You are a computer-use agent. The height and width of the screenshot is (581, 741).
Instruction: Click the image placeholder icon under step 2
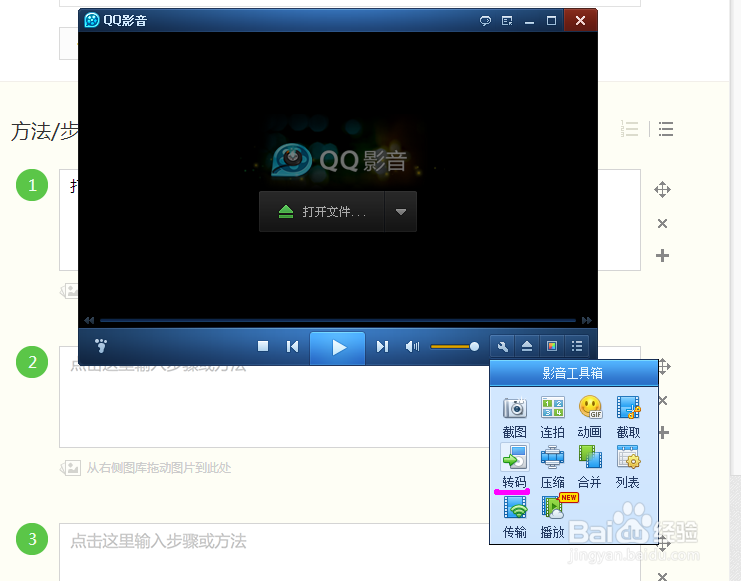click(x=70, y=468)
